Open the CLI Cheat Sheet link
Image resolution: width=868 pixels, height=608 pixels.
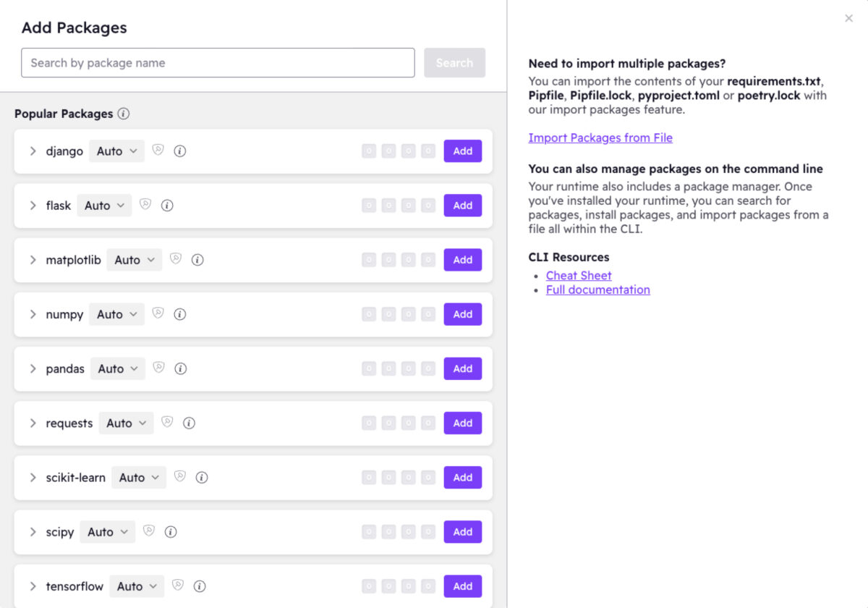point(579,276)
